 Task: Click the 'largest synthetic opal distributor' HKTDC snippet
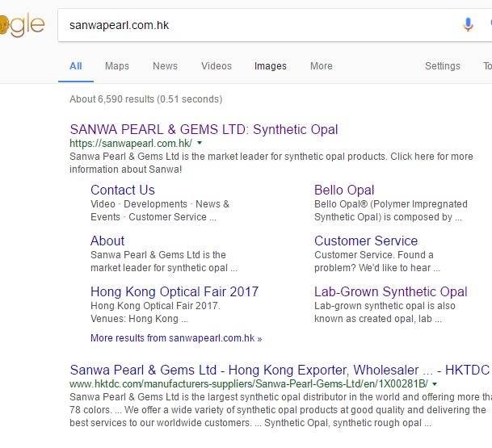point(281,410)
